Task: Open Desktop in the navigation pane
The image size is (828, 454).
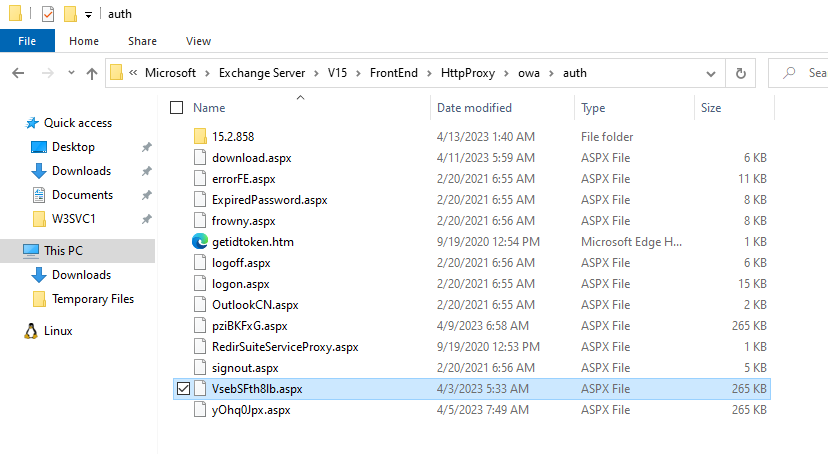Action: (73, 147)
